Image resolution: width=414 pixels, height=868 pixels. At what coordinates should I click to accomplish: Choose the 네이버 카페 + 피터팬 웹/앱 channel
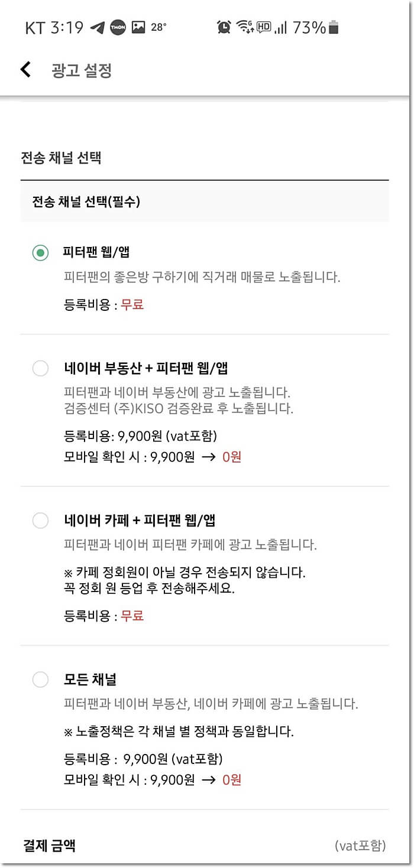coord(40,521)
